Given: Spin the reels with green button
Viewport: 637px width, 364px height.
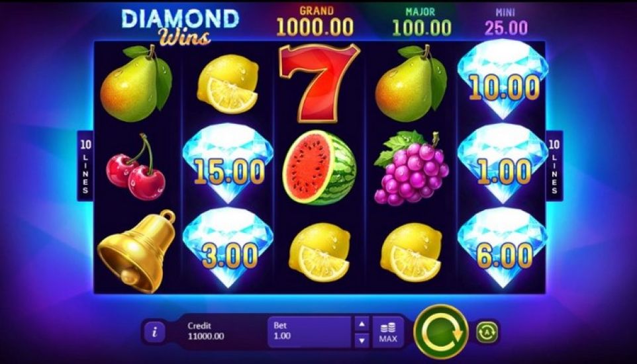Looking at the screenshot, I should coord(441,332).
